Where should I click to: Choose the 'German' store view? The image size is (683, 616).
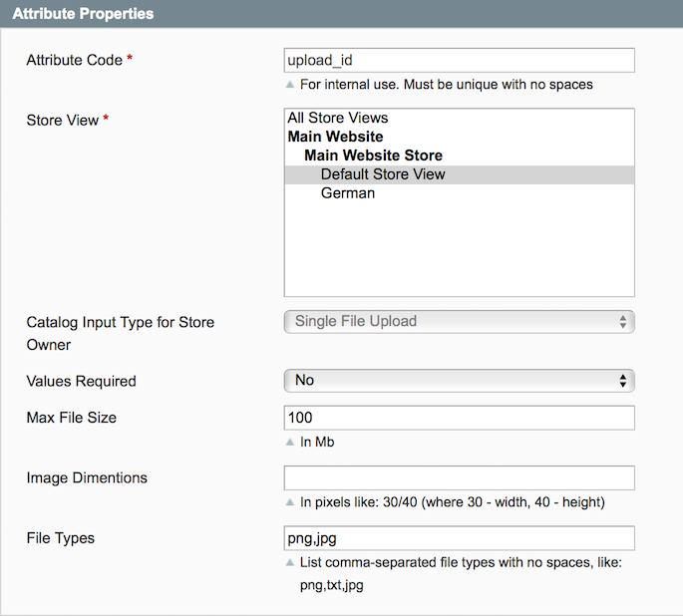348,193
